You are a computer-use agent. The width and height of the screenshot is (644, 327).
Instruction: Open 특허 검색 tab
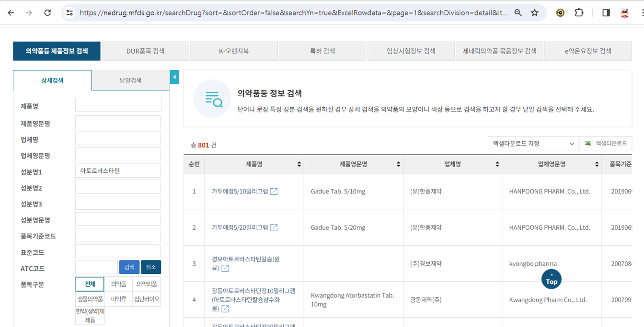click(322, 51)
